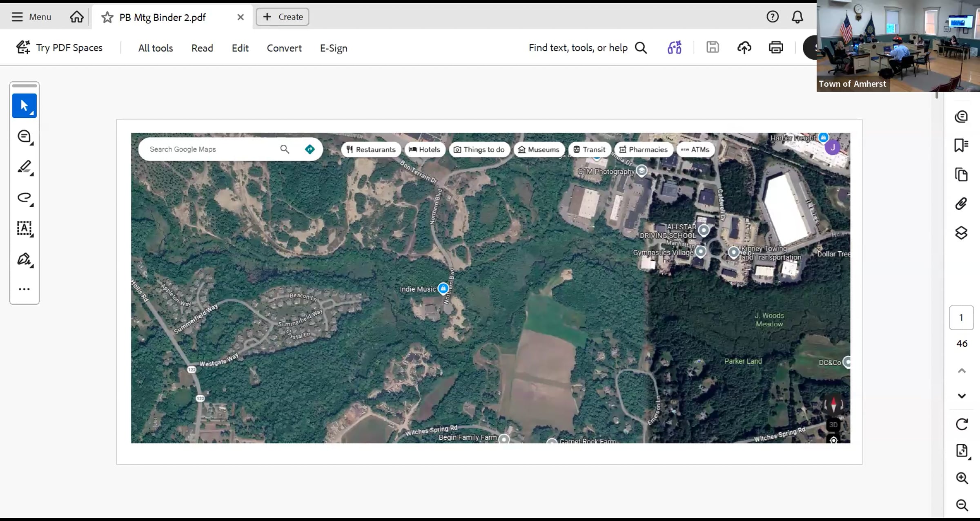
Task: Open the comments panel icon in right rail
Action: pyautogui.click(x=961, y=117)
